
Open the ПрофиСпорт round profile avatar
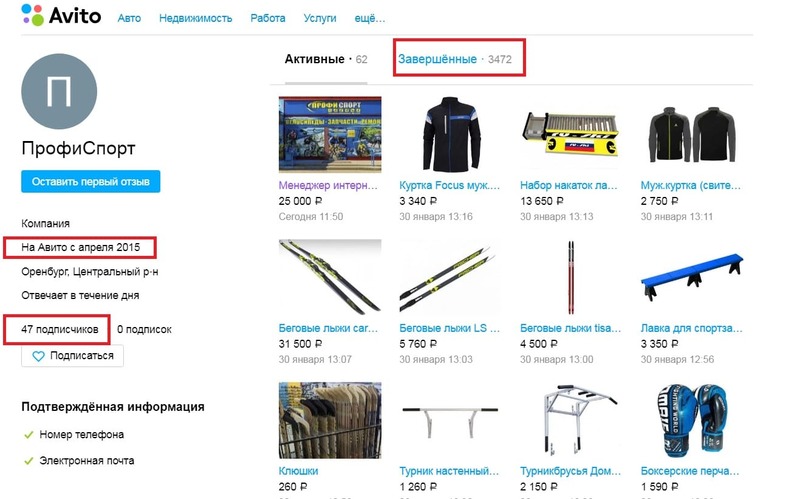click(x=59, y=91)
